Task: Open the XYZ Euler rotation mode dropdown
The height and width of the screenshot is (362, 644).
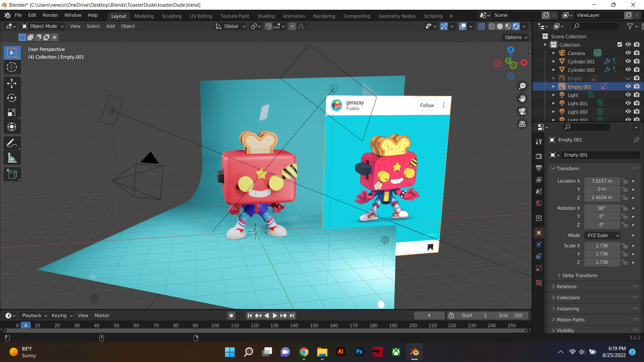Action: [x=602, y=235]
